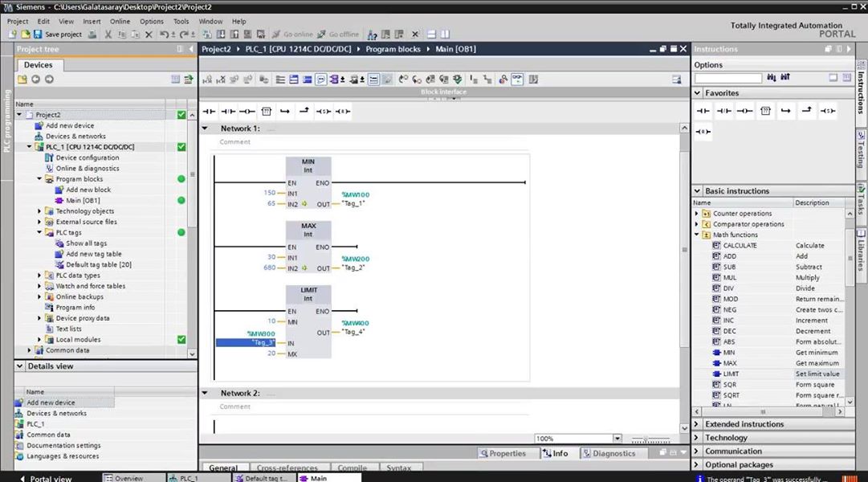The width and height of the screenshot is (868, 482).
Task: Adjust the editor zoom slider
Action: [x=650, y=439]
